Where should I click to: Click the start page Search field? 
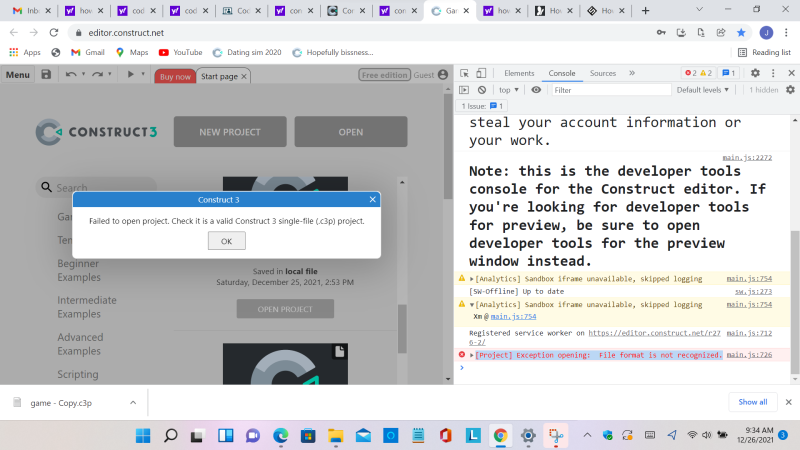point(97,187)
